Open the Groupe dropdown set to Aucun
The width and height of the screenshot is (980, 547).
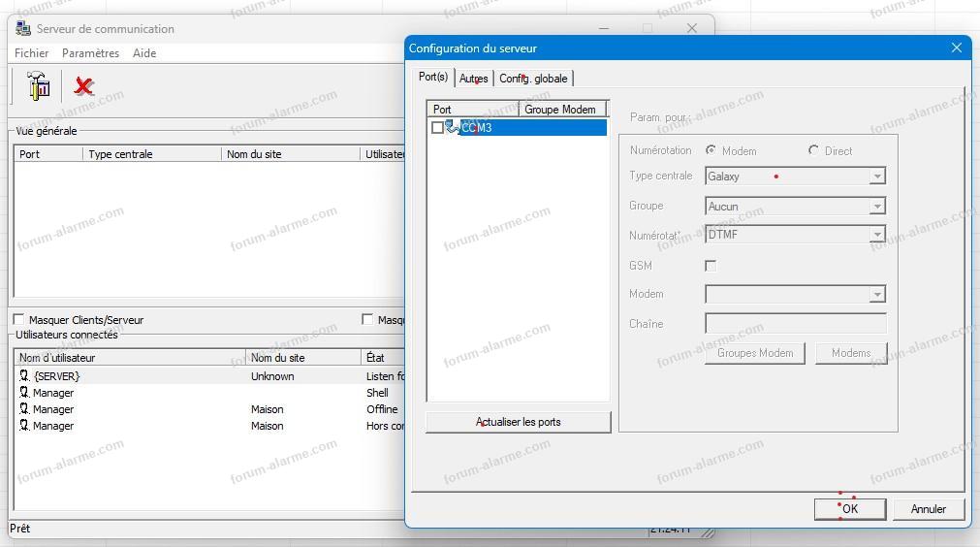pos(876,207)
